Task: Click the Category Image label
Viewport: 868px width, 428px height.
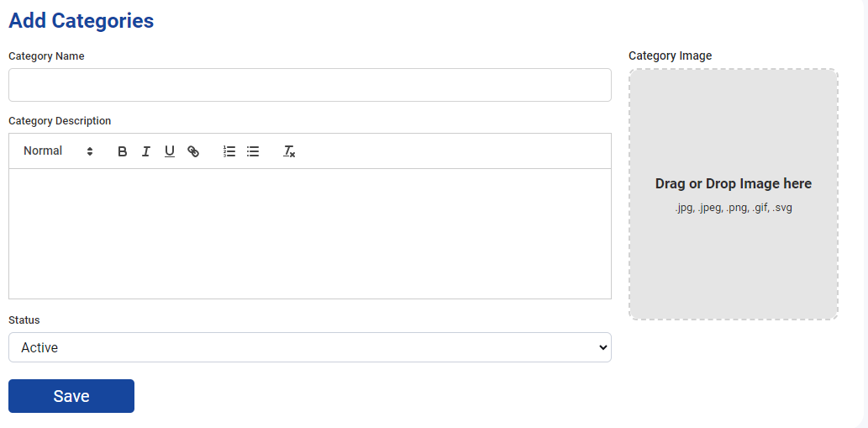Action: click(x=671, y=55)
